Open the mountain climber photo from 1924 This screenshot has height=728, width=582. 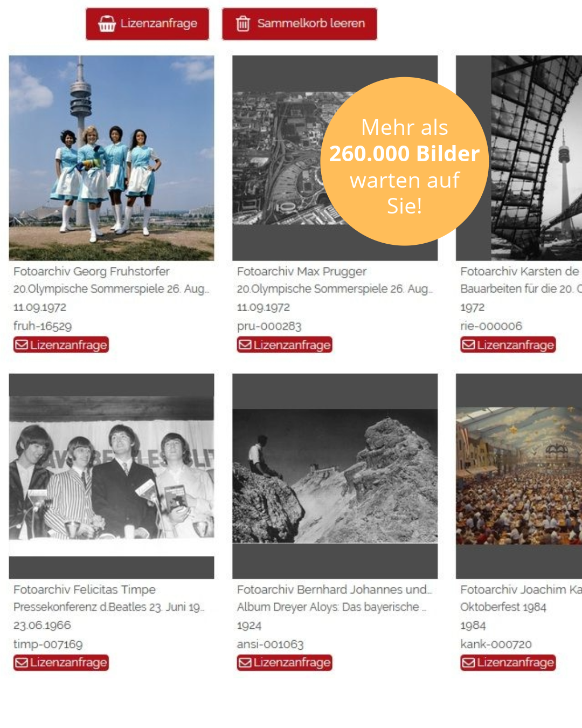[x=335, y=476]
